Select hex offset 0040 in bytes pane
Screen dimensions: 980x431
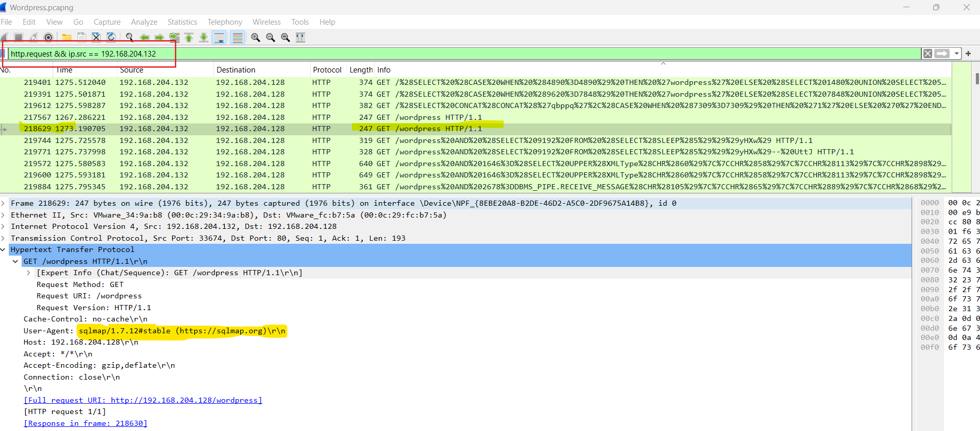930,241
